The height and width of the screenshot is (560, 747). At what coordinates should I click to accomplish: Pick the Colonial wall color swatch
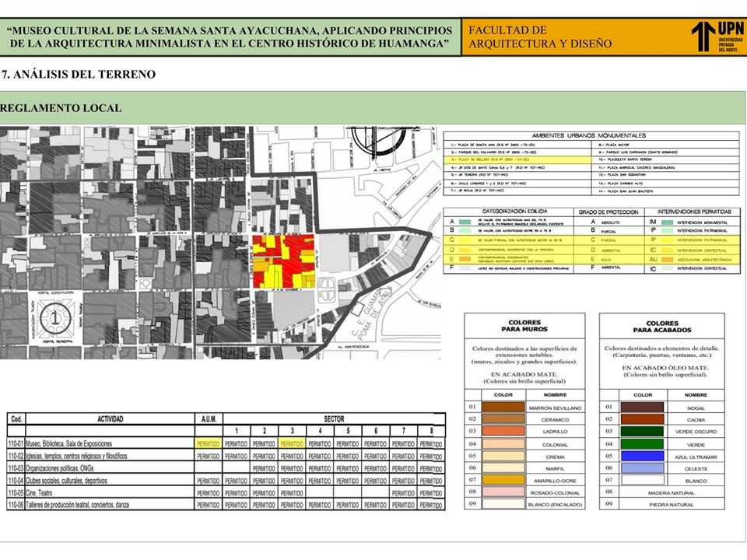(503, 444)
